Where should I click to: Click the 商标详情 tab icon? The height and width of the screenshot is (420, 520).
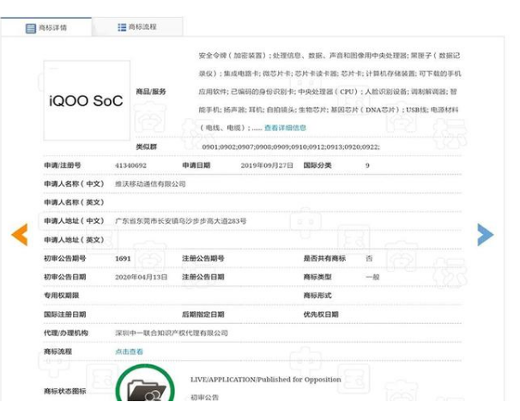31,28
